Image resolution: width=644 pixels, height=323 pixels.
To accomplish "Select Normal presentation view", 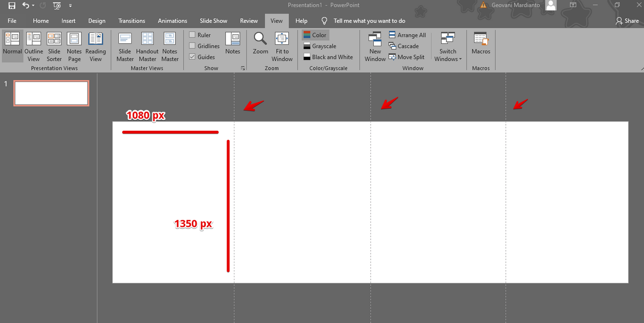I will tap(12, 46).
